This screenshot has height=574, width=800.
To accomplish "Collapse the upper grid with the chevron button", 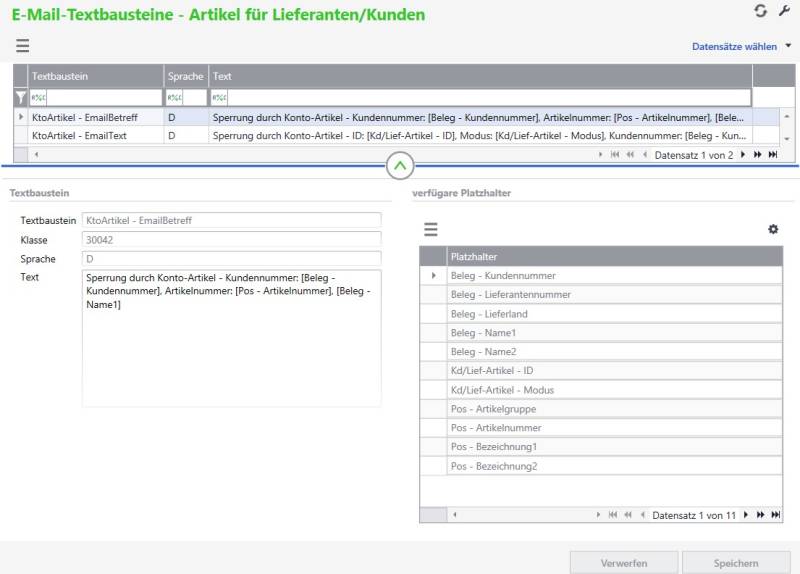I will tap(400, 166).
